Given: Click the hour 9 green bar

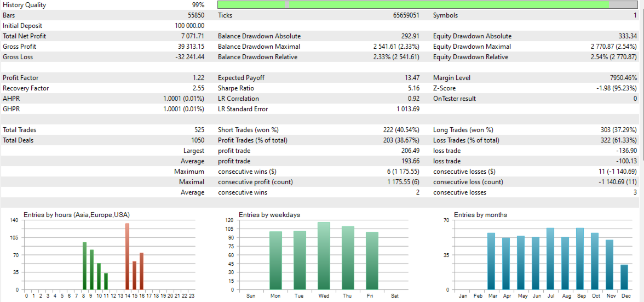Looking at the screenshot, I should click(x=91, y=270).
